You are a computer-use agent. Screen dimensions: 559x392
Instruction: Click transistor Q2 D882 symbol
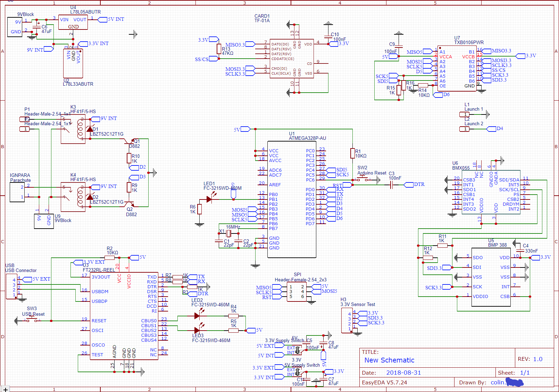130,204
